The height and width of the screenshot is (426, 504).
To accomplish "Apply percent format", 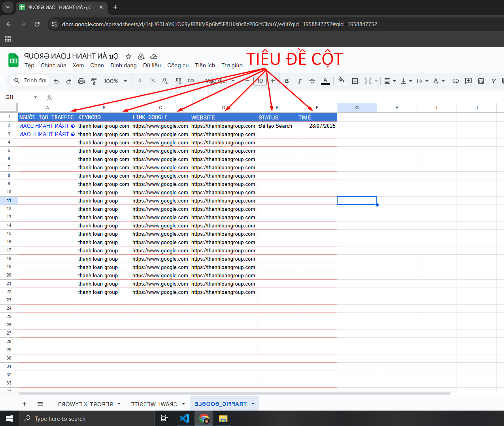I will click(153, 81).
